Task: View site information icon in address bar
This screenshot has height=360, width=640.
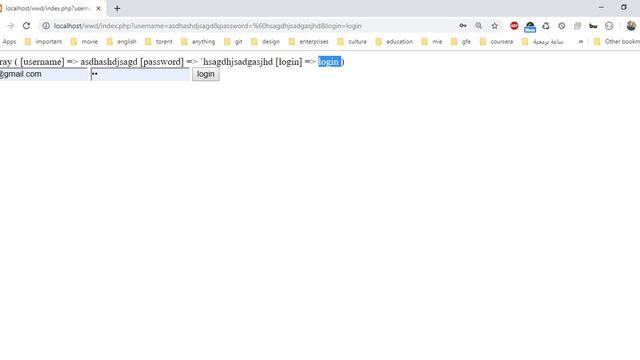Action: click(x=46, y=26)
